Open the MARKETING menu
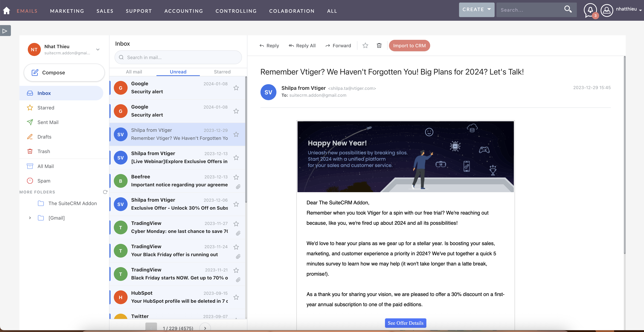Screen dimensions: 644x332 pyautogui.click(x=67, y=11)
